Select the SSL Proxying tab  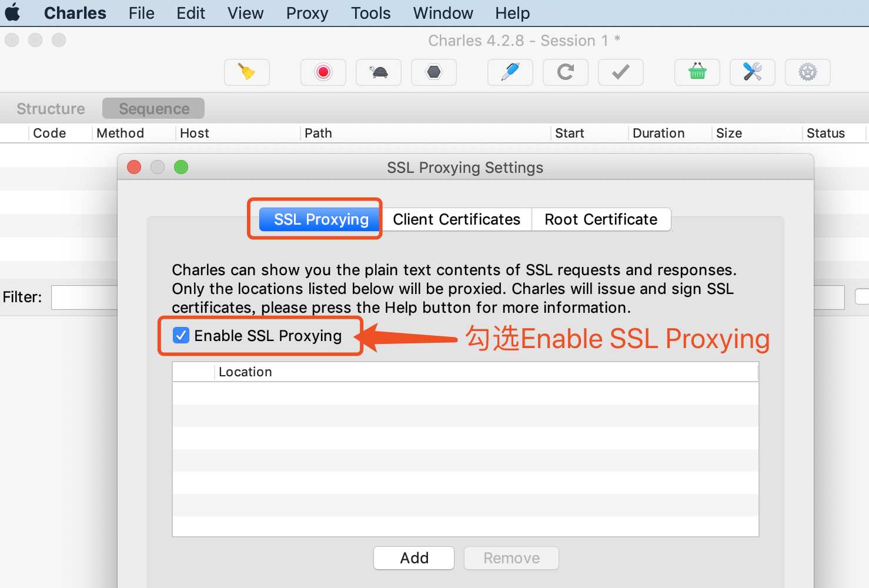(321, 219)
